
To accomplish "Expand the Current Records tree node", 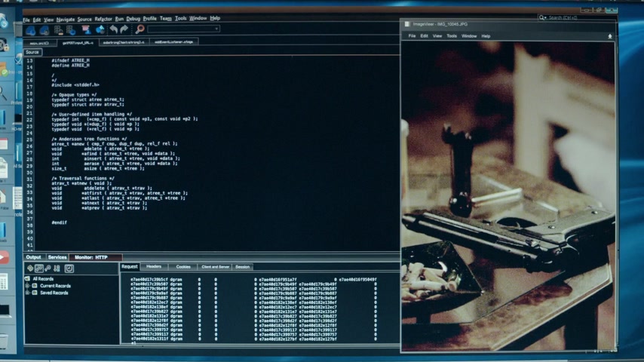I will (28, 286).
